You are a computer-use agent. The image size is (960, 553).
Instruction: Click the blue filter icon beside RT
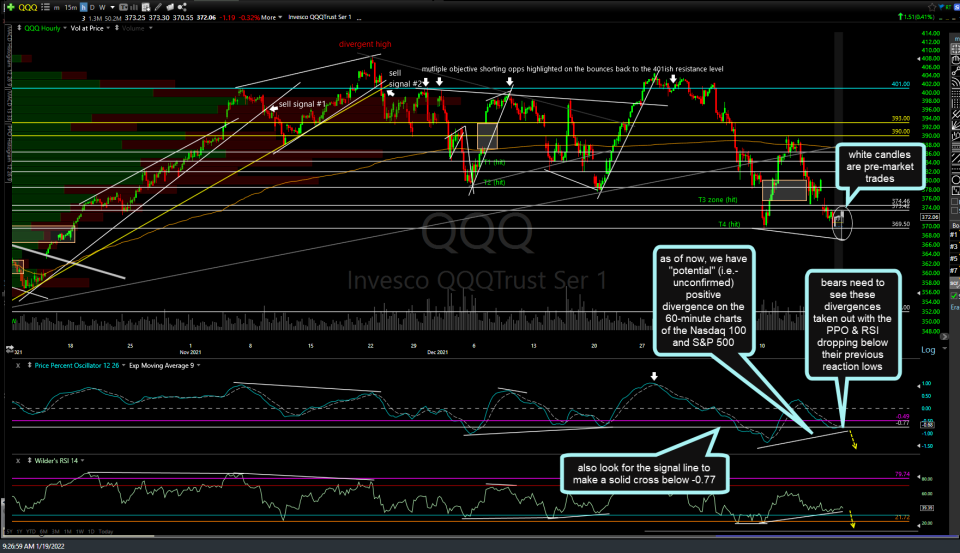[941, 7]
